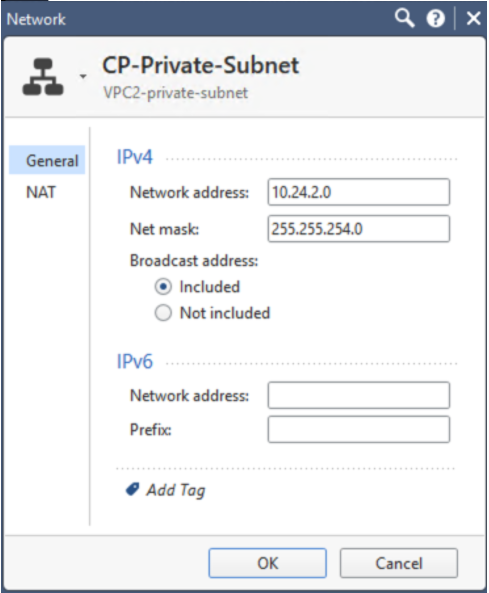The width and height of the screenshot is (489, 593).
Task: Click the IPv6 Network address field
Action: (x=359, y=395)
